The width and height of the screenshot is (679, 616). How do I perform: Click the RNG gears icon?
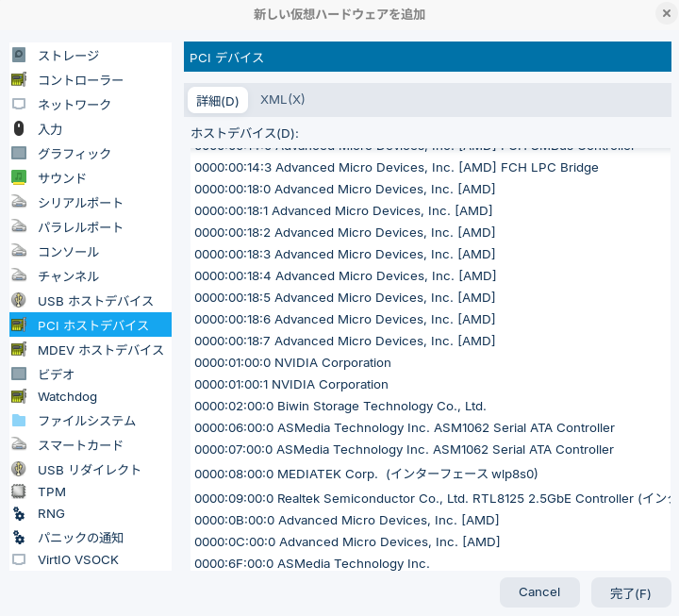[19, 513]
